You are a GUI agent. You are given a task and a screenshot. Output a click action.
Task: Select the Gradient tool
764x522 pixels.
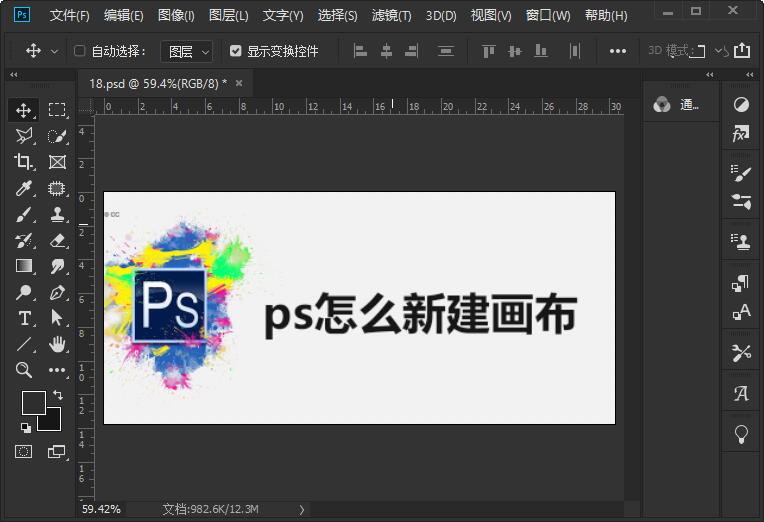click(23, 266)
